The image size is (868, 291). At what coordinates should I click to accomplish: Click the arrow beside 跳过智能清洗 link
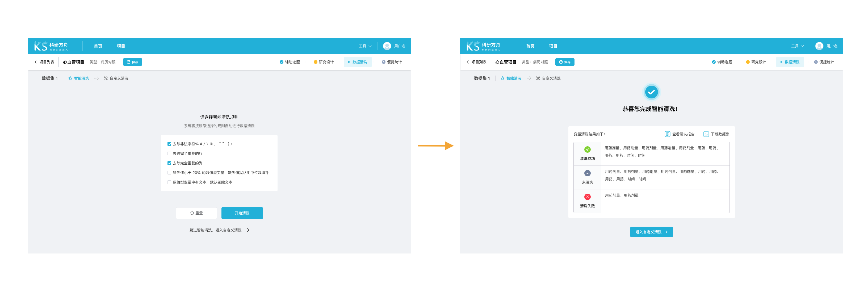[247, 230]
